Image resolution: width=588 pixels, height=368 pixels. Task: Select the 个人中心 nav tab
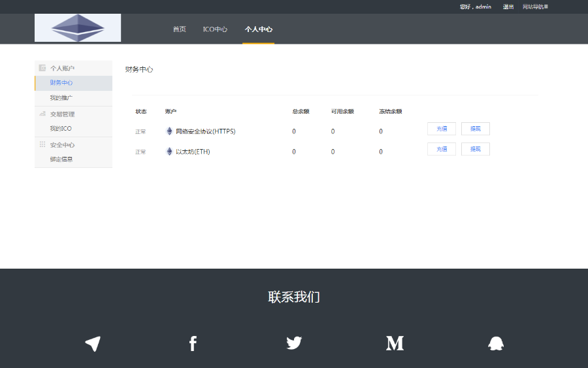click(x=258, y=29)
